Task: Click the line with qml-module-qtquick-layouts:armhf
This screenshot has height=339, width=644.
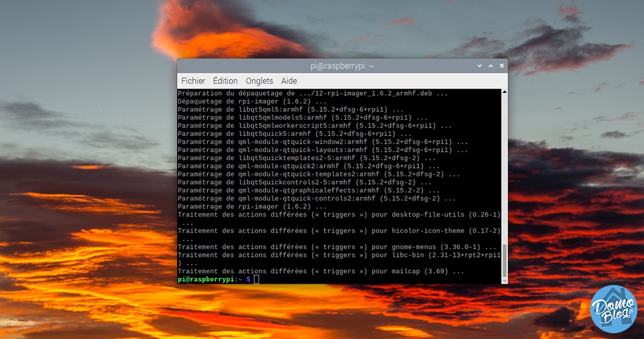Action: click(323, 150)
